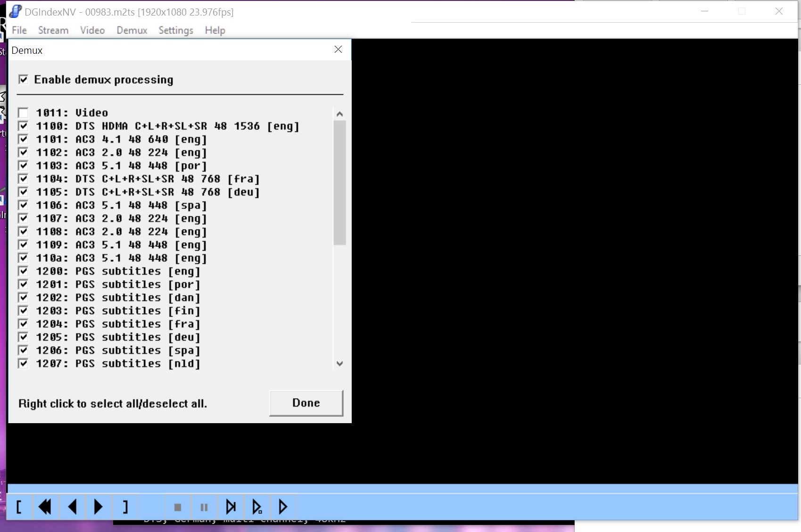Minimize the DGIndexNV window

(705, 11)
